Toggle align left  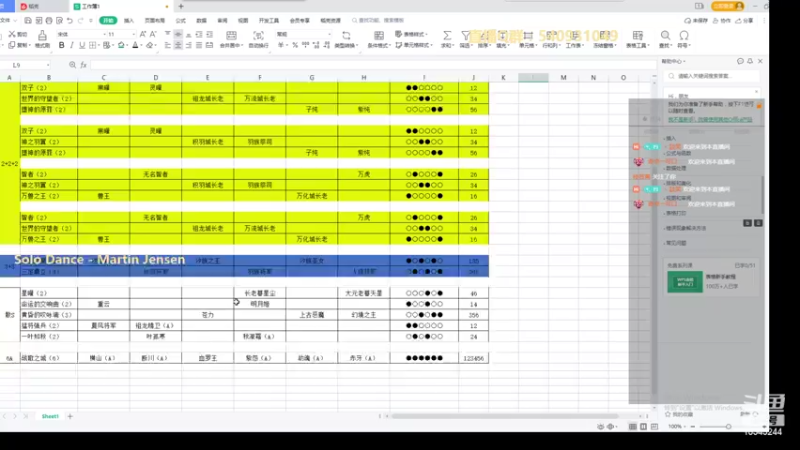pos(167,45)
